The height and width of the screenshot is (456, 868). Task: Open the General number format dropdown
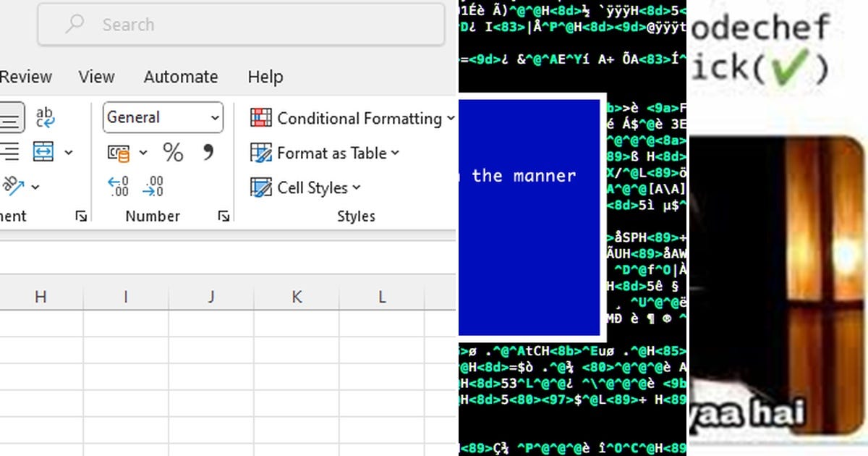[x=163, y=117]
